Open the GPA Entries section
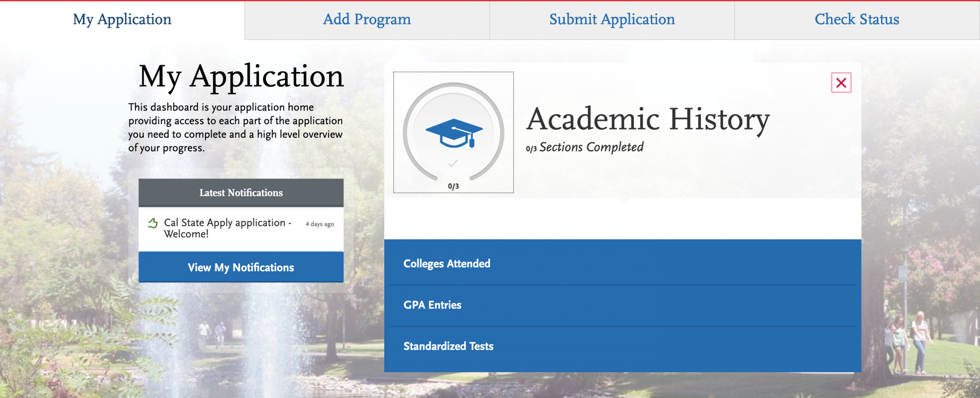This screenshot has height=398, width=980. (x=432, y=304)
